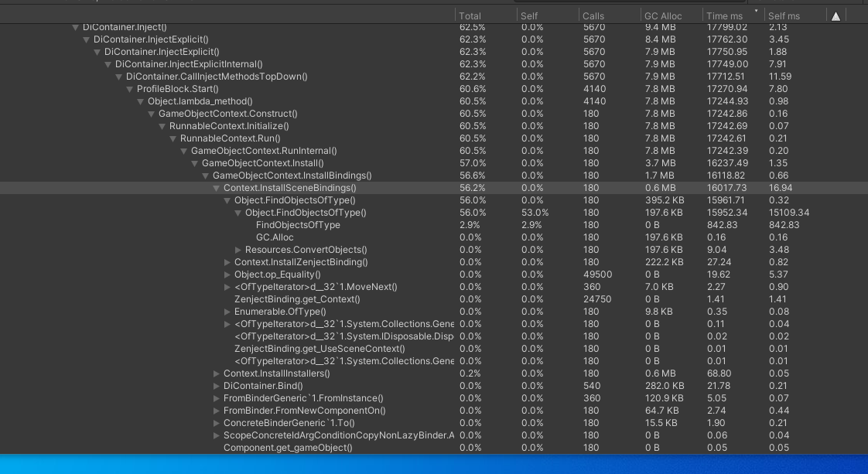Click the 15109.34 self ms value
This screenshot has width=868, height=474.
tap(789, 213)
